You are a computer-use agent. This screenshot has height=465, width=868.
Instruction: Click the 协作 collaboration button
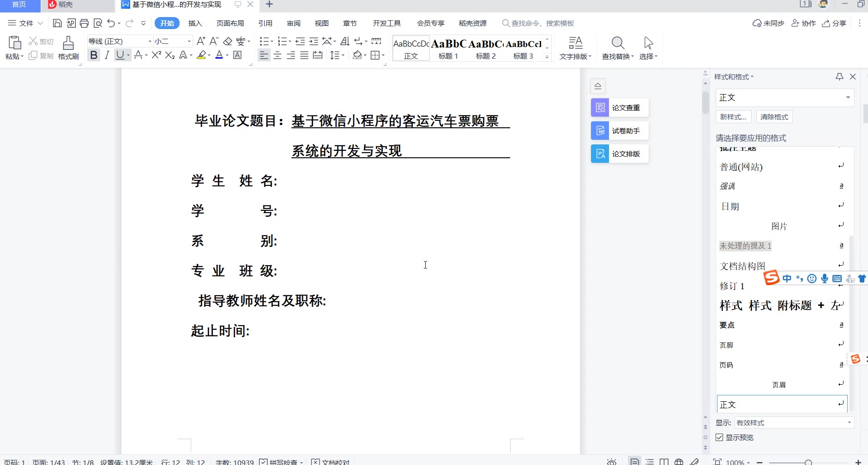[803, 23]
